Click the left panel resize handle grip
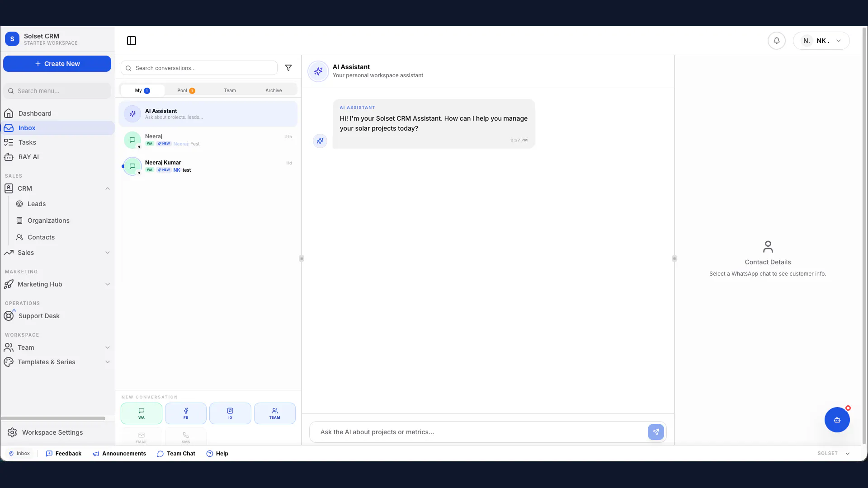The width and height of the screenshot is (868, 488). pyautogui.click(x=302, y=258)
